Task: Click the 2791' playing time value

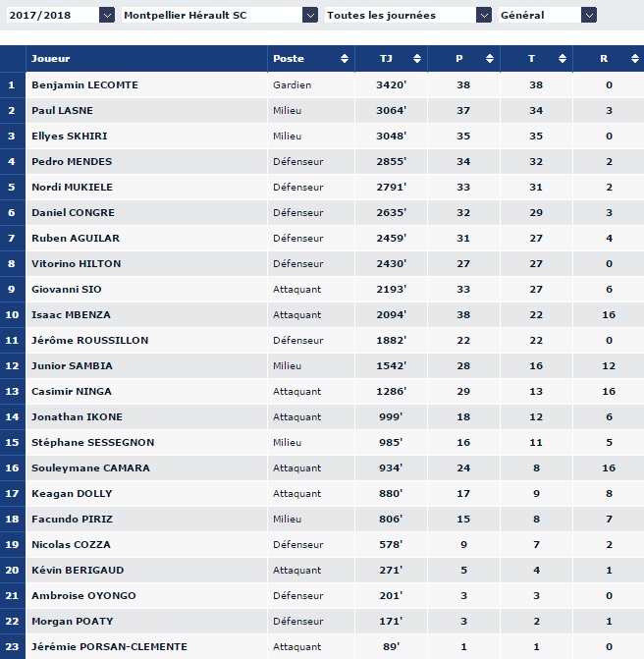Action: [x=391, y=187]
